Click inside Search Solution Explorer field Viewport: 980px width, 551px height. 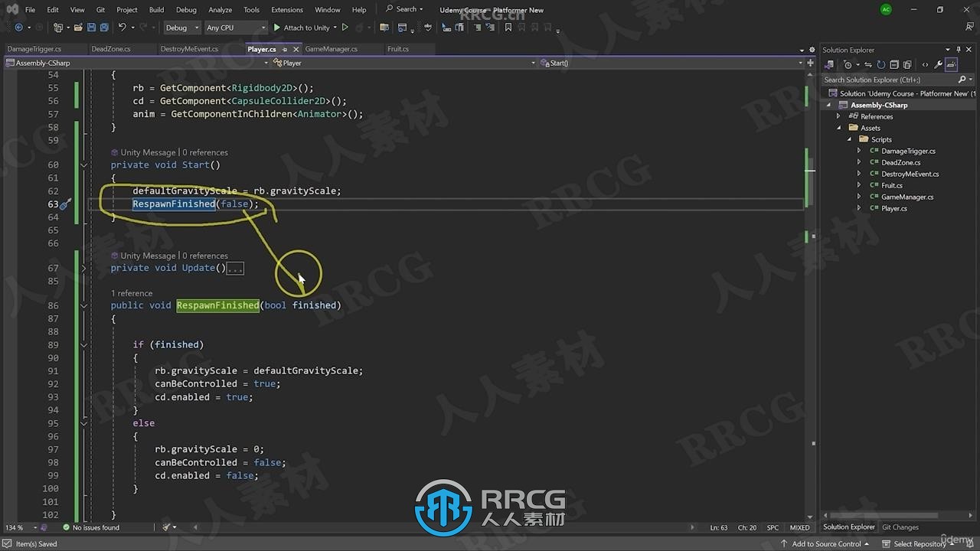point(888,80)
